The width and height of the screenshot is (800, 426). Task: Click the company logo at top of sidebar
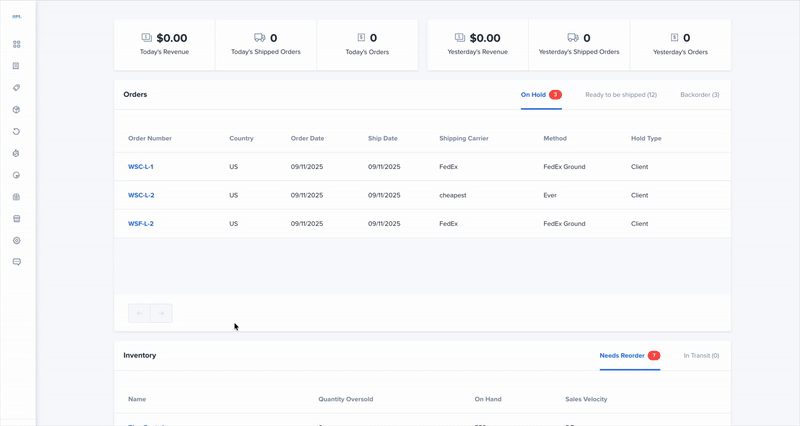(x=16, y=16)
